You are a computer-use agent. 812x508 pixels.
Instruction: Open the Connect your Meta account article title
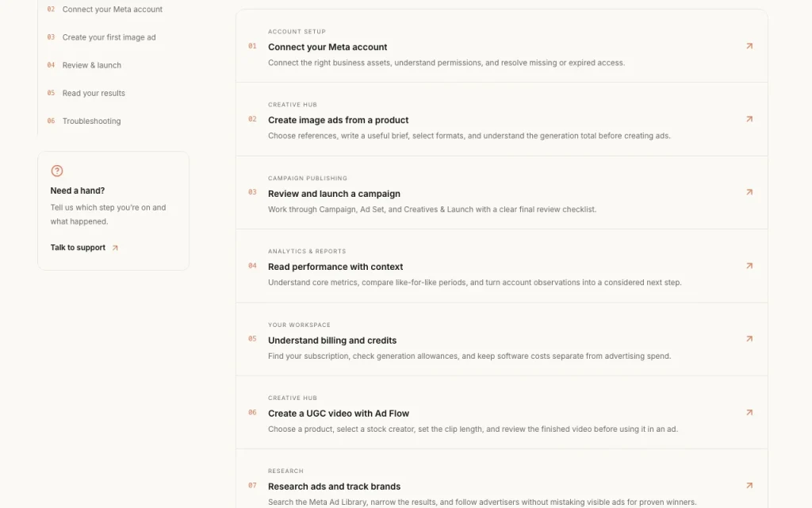(327, 47)
